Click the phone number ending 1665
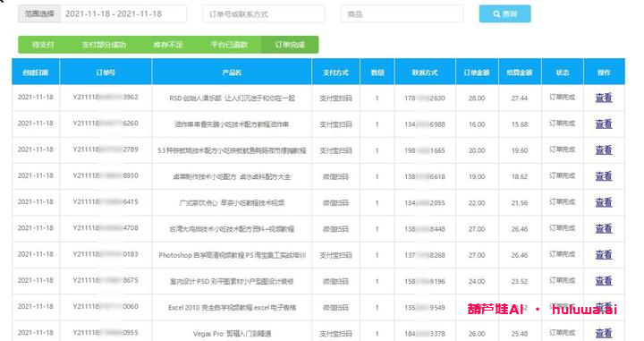This screenshot has width=644, height=341. click(425, 150)
